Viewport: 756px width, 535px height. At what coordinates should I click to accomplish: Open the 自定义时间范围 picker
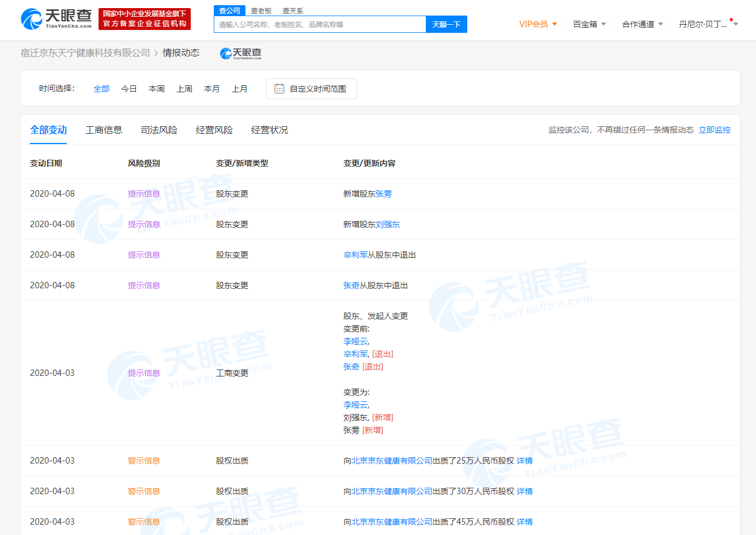pos(312,89)
